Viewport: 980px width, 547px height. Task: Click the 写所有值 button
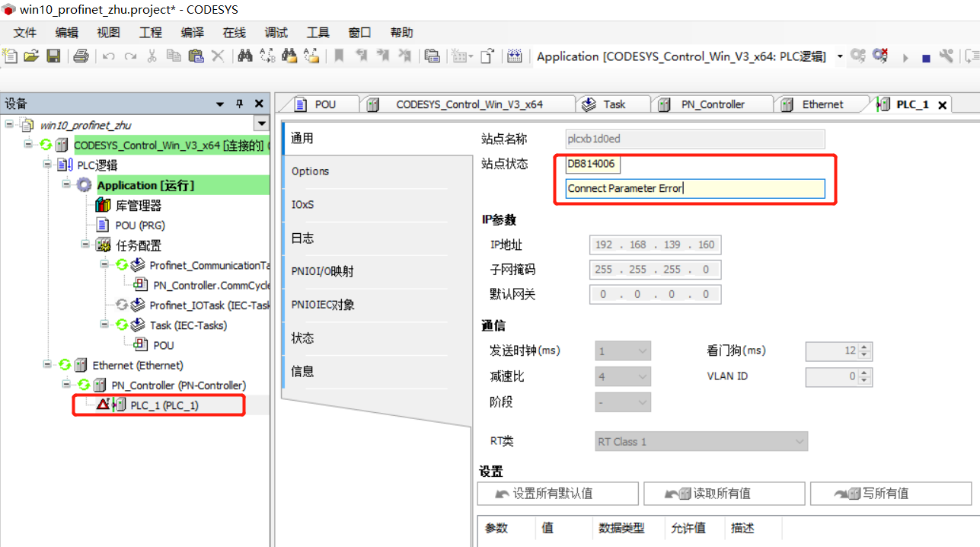click(x=890, y=493)
